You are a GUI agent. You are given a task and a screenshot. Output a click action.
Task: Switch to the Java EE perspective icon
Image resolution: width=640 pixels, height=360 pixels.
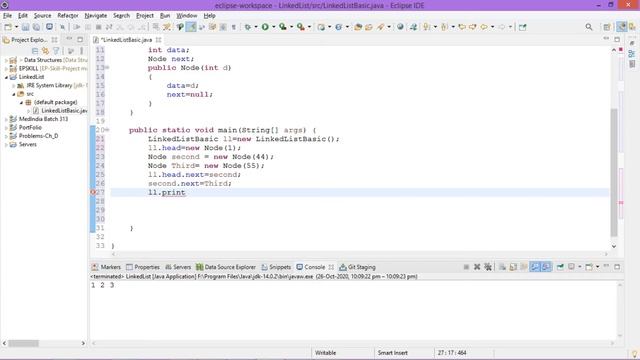[621, 27]
